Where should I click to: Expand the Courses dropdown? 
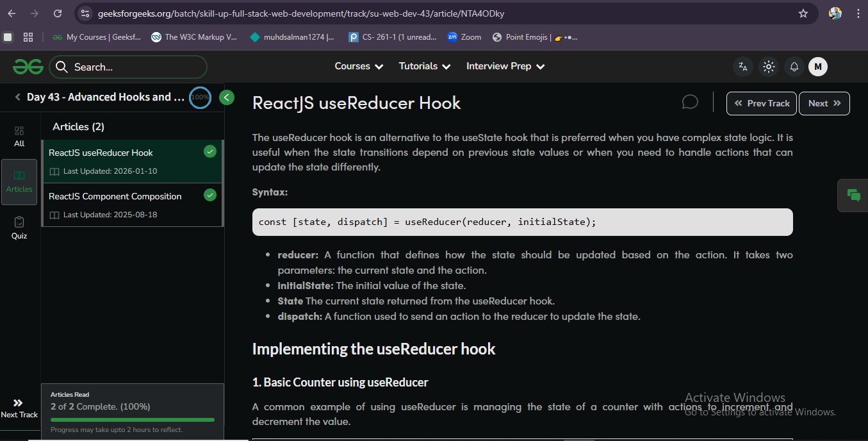(x=359, y=66)
